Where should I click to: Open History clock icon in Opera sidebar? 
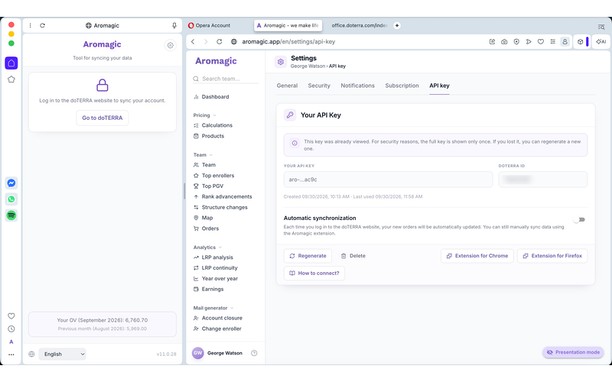[11, 329]
